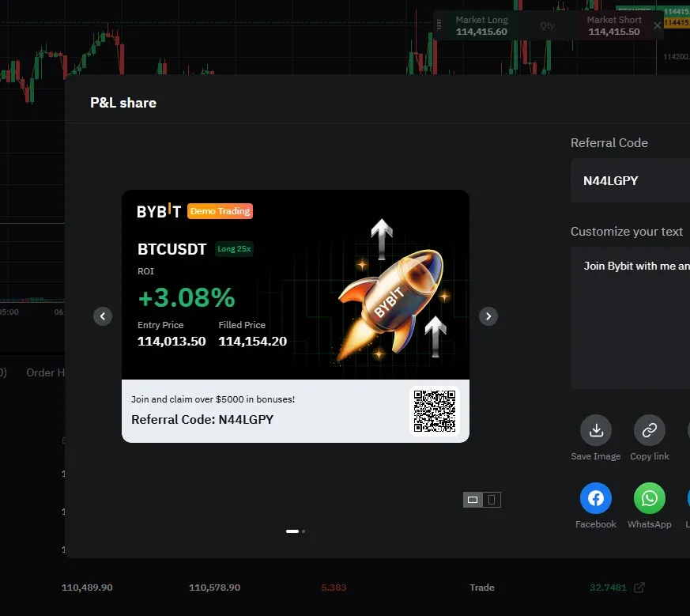The width and height of the screenshot is (690, 616).
Task: Click the Trade column entry
Action: [482, 588]
